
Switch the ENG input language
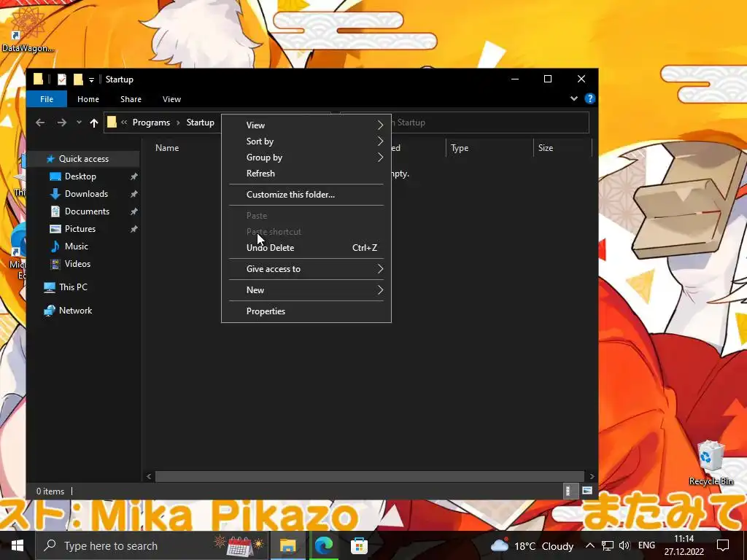646,545
